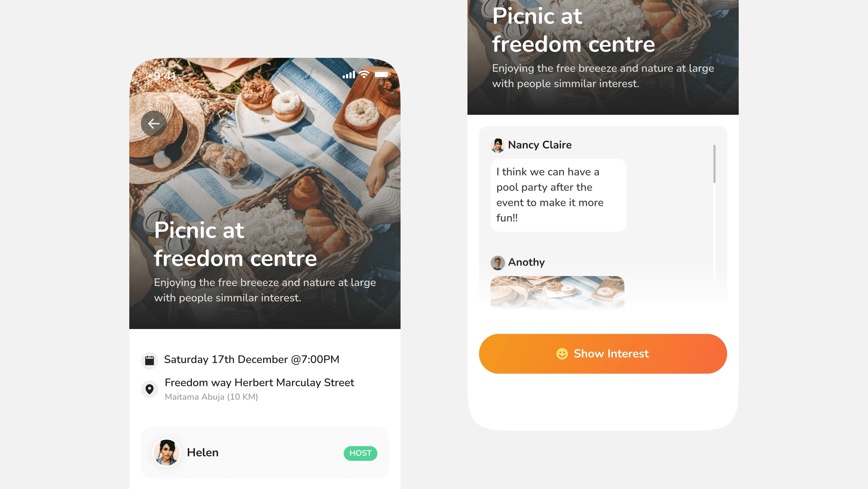This screenshot has width=868, height=489.
Task: Click the 9:41 status bar clock
Action: point(165,75)
